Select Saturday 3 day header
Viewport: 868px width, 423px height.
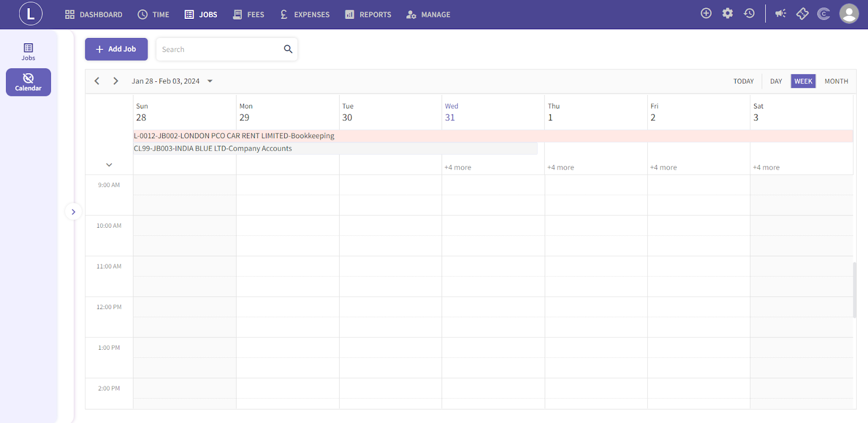802,112
